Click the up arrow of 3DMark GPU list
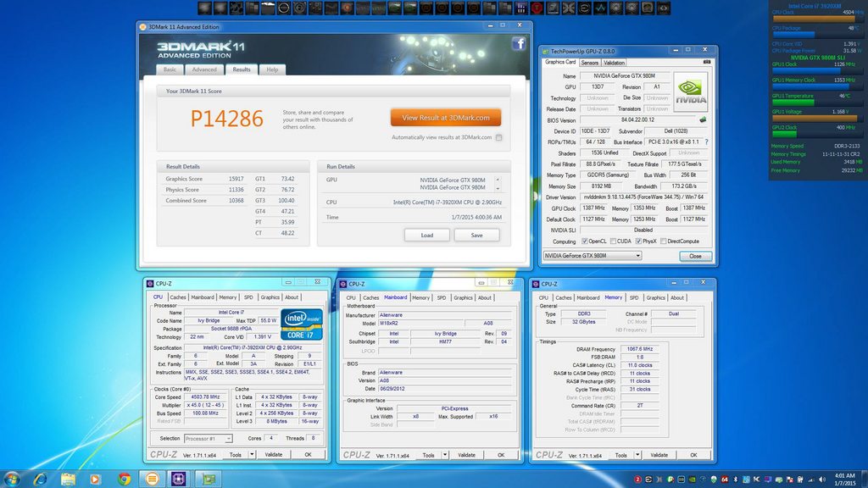Image resolution: width=868 pixels, height=488 pixels. pyautogui.click(x=498, y=180)
